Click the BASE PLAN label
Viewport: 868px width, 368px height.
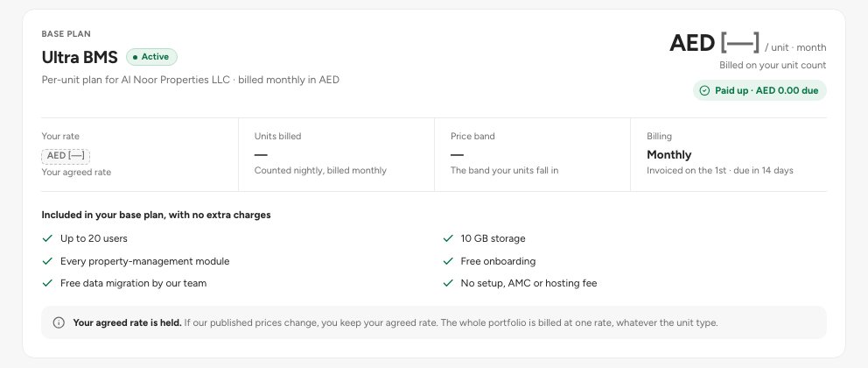[66, 34]
